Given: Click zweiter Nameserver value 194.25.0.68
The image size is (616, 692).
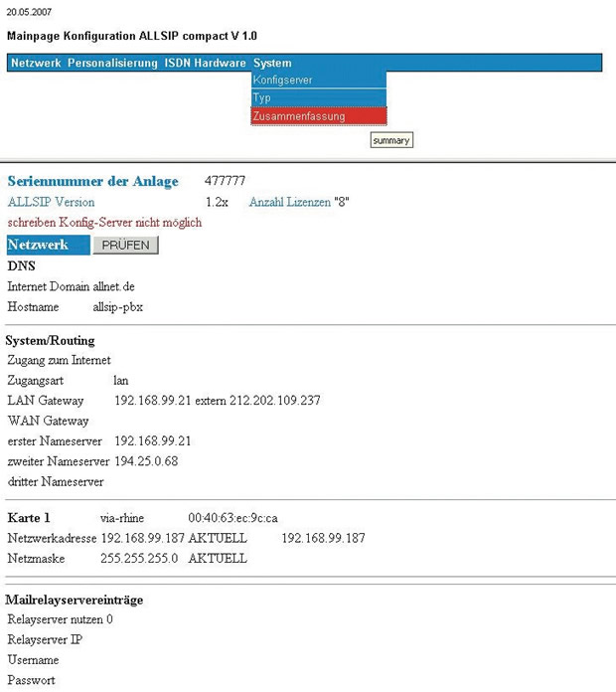Looking at the screenshot, I should [146, 461].
